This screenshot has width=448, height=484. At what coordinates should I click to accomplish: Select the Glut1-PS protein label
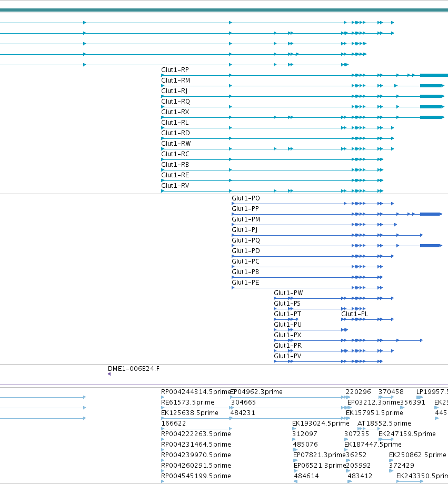[287, 303]
